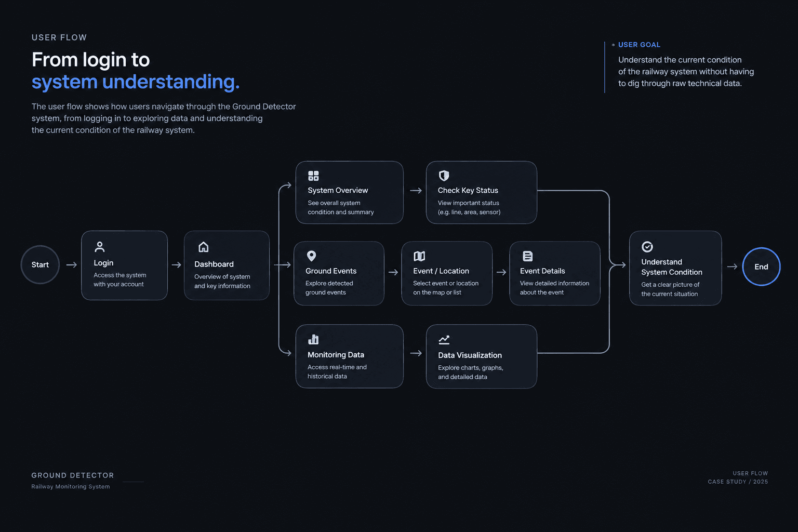Select the "Ground Events" title text
The image size is (798, 532).
[331, 271]
